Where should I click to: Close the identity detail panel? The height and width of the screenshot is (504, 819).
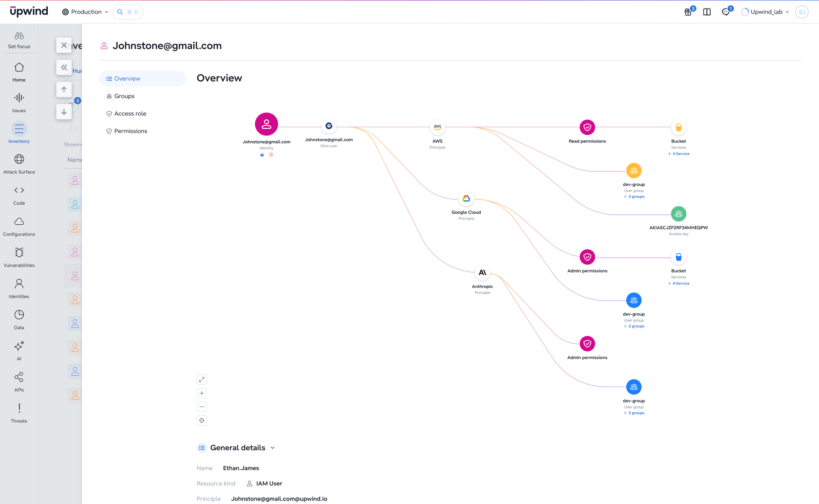pyautogui.click(x=64, y=45)
